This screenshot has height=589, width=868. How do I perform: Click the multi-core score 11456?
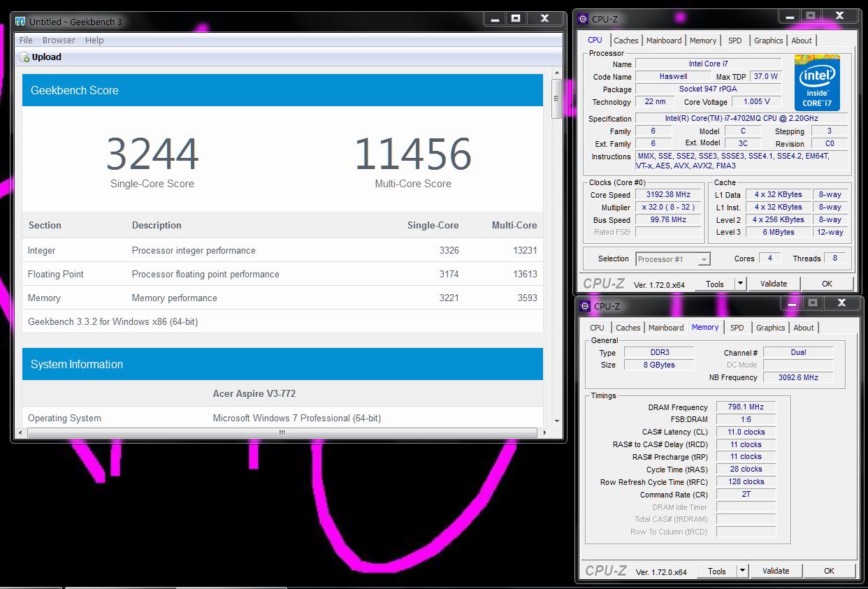pyautogui.click(x=413, y=154)
